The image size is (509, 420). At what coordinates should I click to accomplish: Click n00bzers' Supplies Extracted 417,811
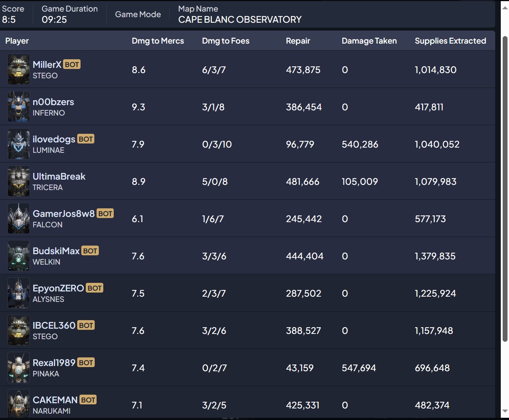point(429,107)
